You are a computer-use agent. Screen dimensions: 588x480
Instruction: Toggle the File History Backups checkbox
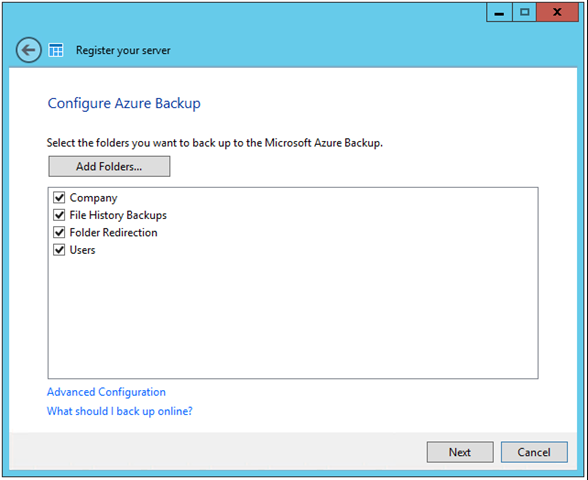[x=59, y=215]
